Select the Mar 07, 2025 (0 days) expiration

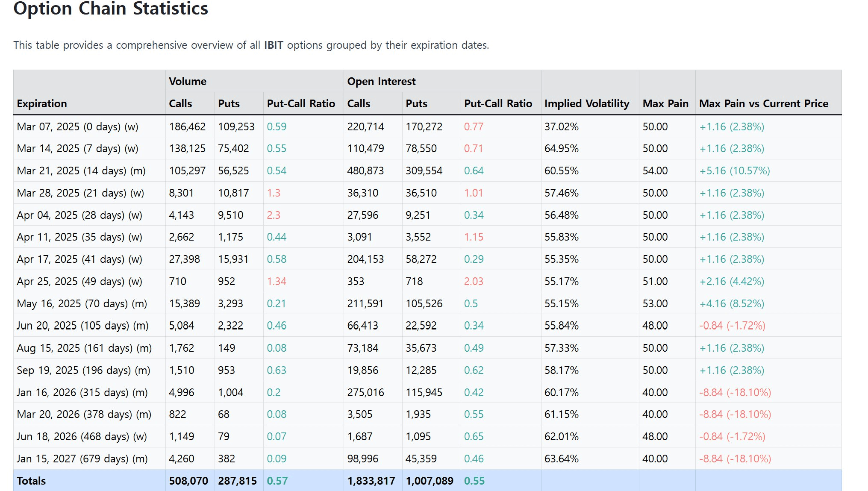coord(78,126)
